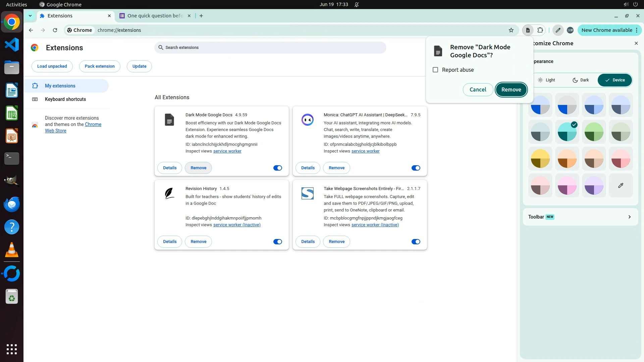Confirm removal with the Remove button
This screenshot has height=362, width=644.
click(511, 89)
